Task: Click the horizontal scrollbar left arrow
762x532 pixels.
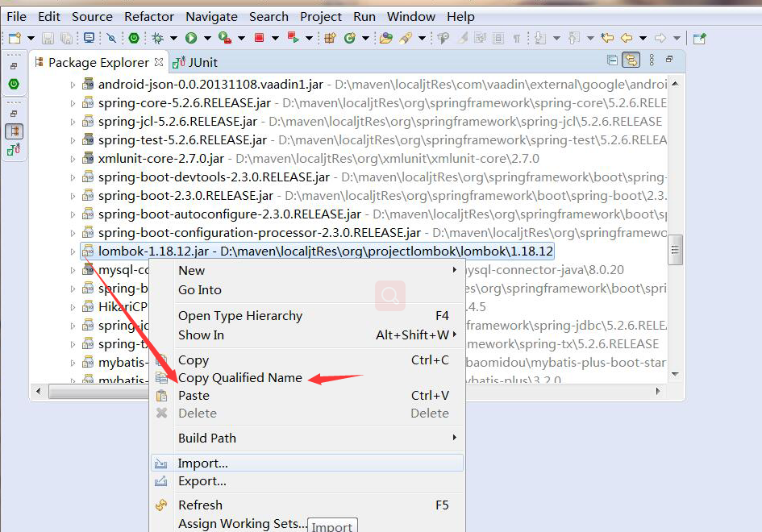Action: pos(39,391)
